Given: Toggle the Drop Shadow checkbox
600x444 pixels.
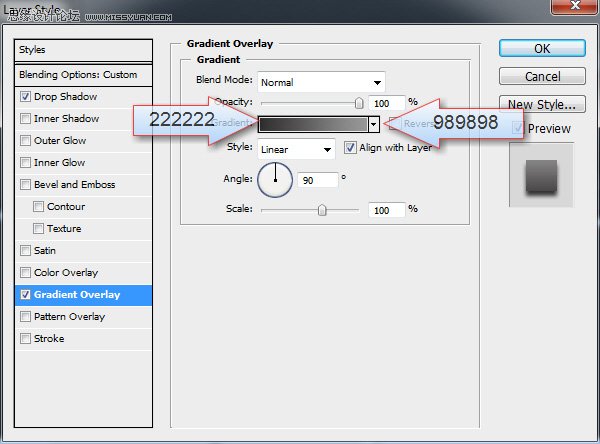Looking at the screenshot, I should tap(25, 96).
